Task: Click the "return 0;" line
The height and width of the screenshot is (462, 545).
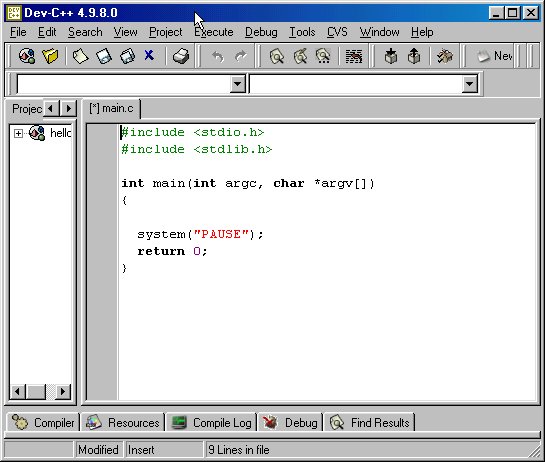Action: (x=172, y=251)
